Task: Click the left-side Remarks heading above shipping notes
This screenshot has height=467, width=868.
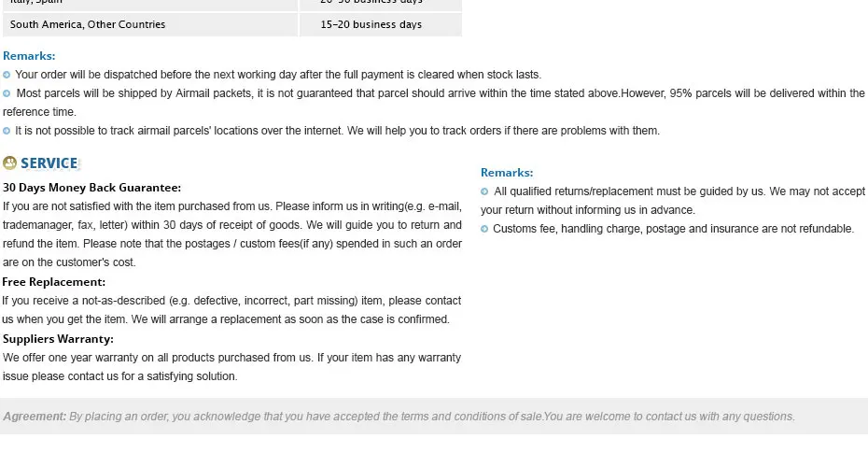Action: pyautogui.click(x=29, y=56)
